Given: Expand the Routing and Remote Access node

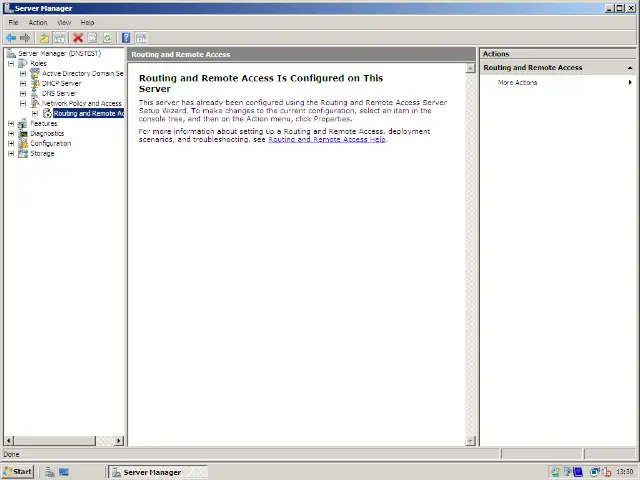Looking at the screenshot, I should [x=35, y=113].
